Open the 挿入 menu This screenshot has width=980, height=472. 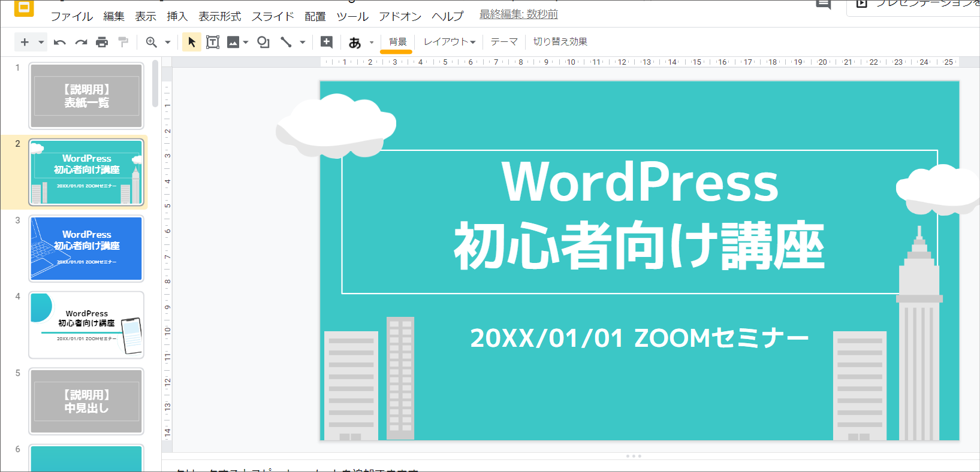(177, 16)
